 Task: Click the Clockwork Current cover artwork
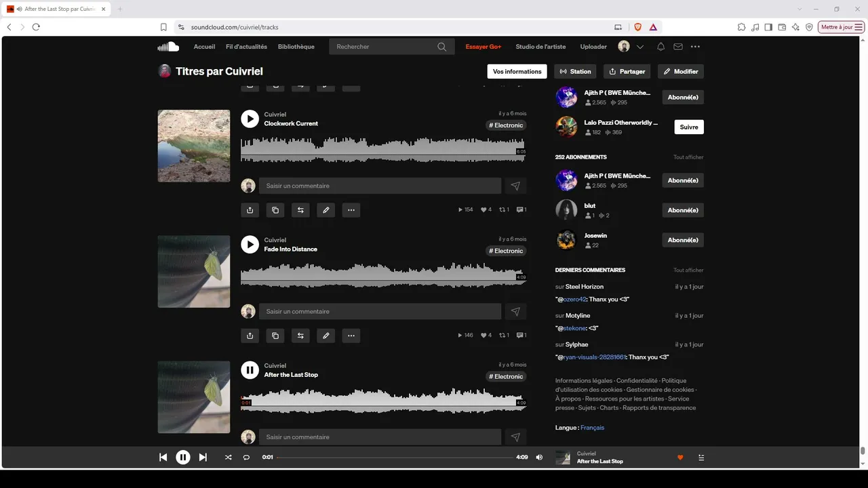[x=194, y=146]
